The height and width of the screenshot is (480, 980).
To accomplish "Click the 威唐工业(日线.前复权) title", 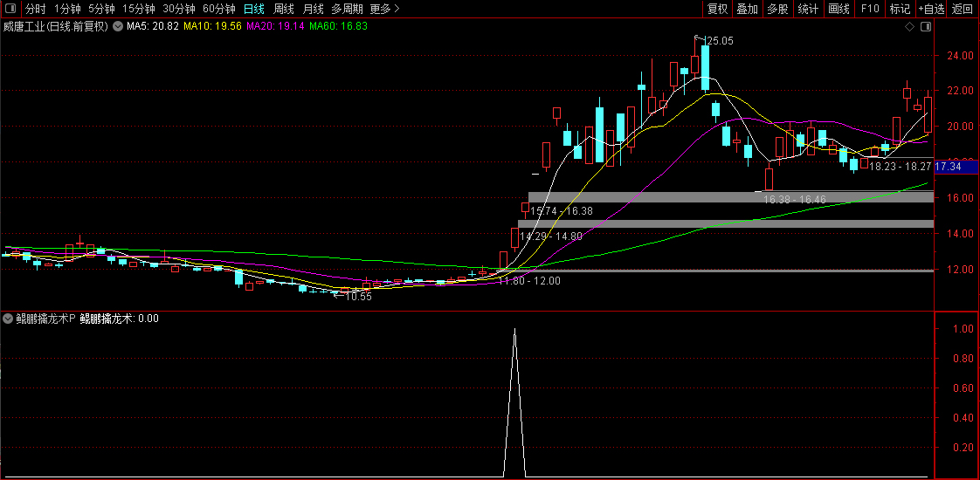I will [56, 27].
